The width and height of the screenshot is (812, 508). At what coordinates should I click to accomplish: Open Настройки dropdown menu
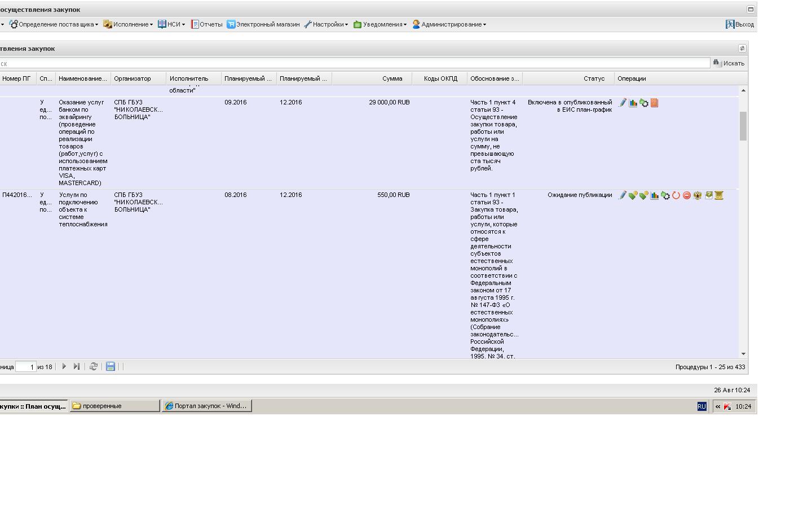pyautogui.click(x=326, y=24)
